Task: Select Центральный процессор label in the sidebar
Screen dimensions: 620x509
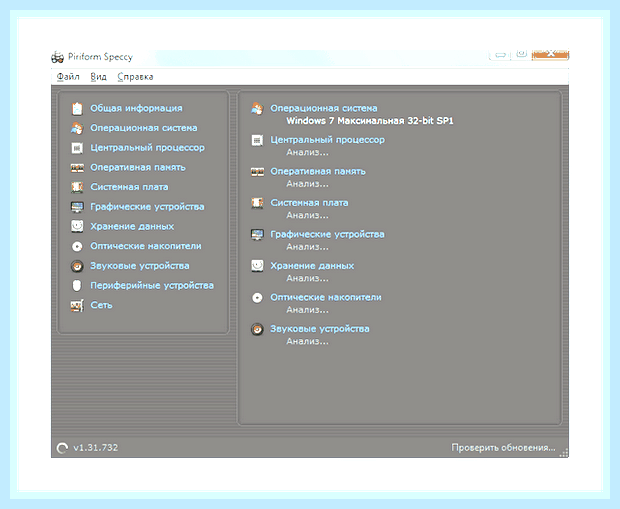Action: click(x=147, y=148)
